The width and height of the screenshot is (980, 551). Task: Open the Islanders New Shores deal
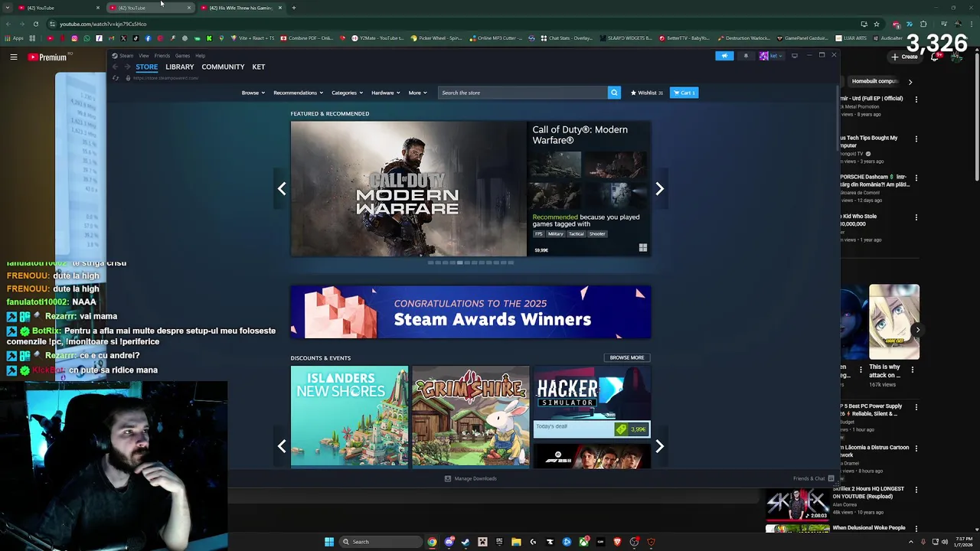(x=349, y=416)
